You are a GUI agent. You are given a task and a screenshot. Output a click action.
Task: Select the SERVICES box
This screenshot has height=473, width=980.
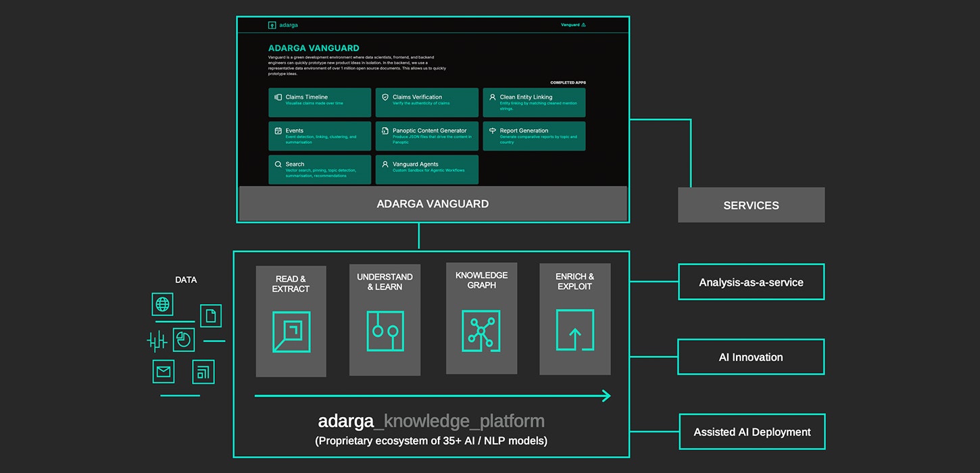click(751, 205)
